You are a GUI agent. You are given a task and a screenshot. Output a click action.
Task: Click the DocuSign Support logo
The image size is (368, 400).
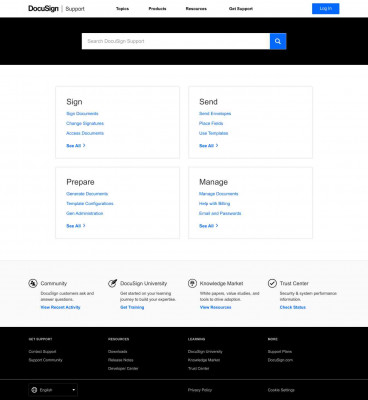(56, 9)
